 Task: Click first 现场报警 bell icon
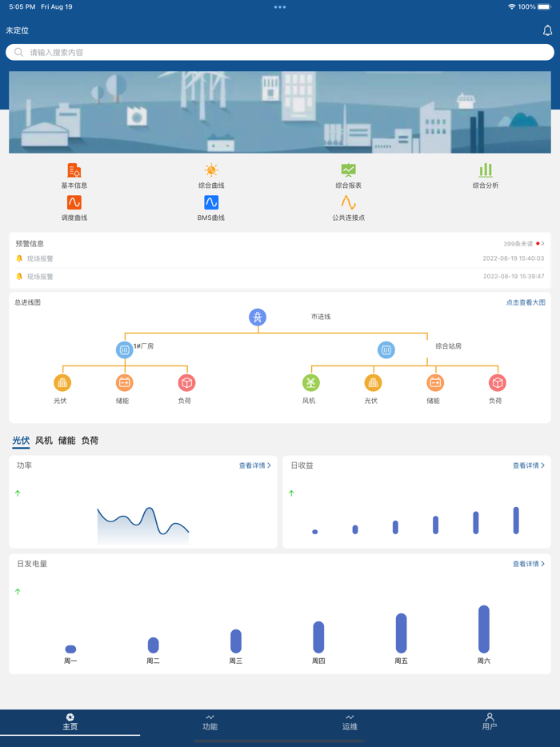[19, 258]
